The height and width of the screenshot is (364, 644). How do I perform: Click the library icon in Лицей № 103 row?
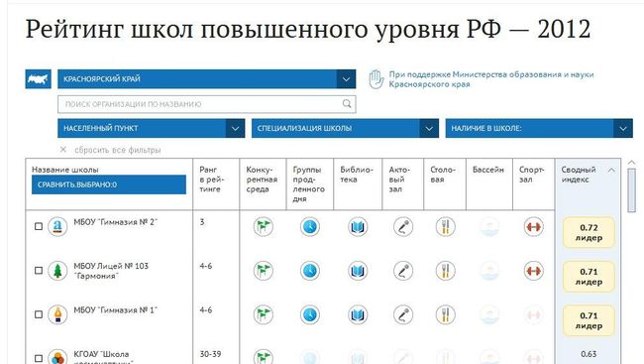[x=358, y=271]
